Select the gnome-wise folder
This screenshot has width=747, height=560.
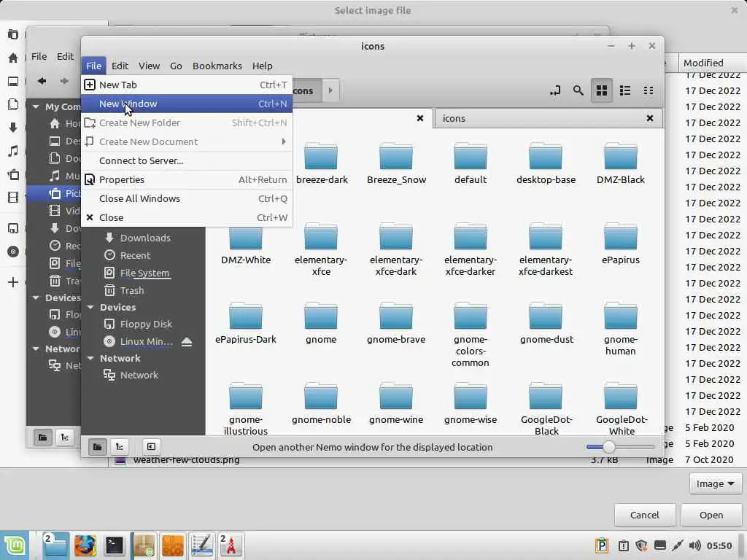tap(471, 402)
